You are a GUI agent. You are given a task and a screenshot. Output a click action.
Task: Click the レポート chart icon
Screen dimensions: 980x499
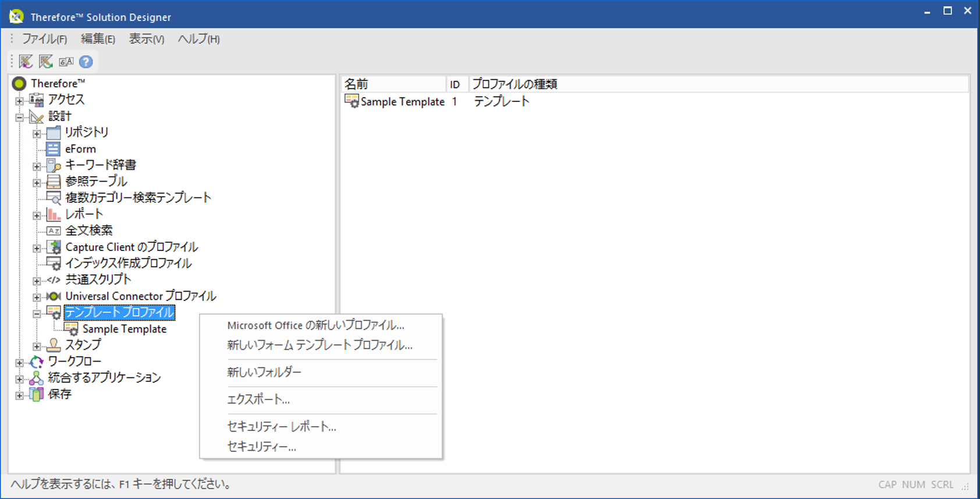pyautogui.click(x=54, y=214)
